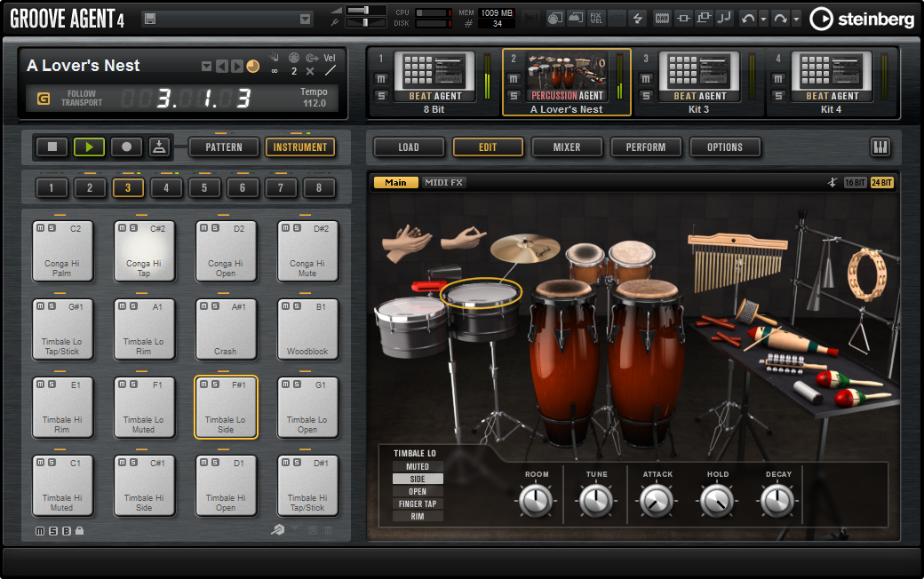
Task: Trigger the Conga Hi Palm pad
Action: click(62, 251)
